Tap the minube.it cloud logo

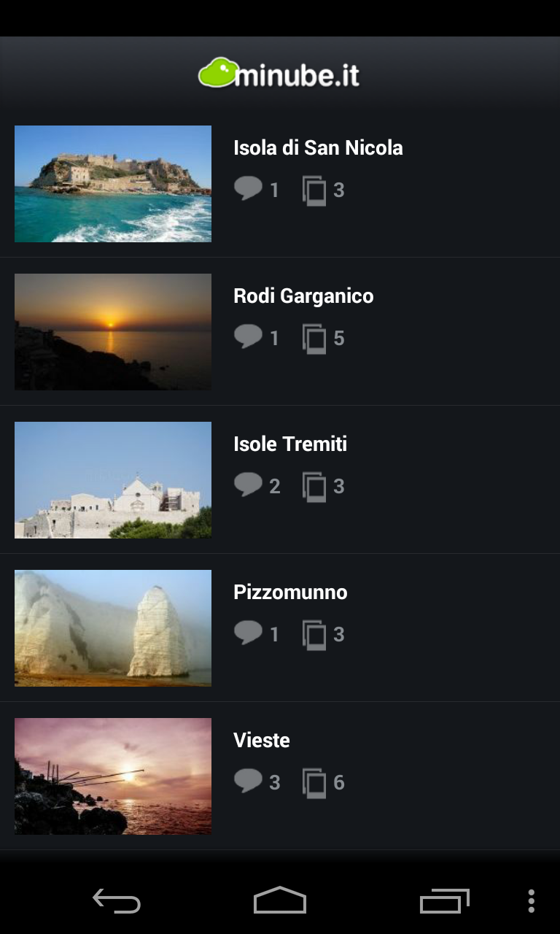(218, 73)
